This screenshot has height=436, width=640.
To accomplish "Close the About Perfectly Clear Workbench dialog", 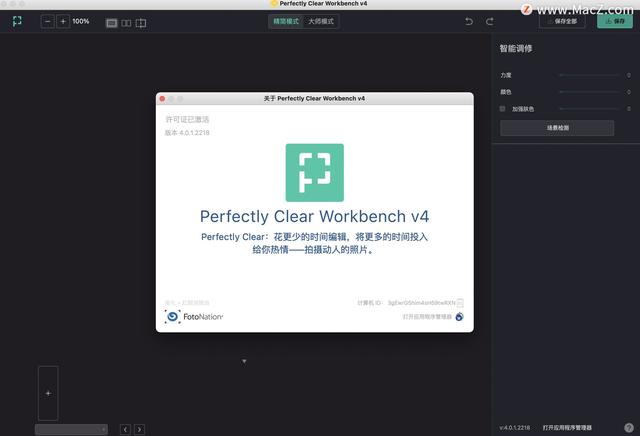I will 162,99.
